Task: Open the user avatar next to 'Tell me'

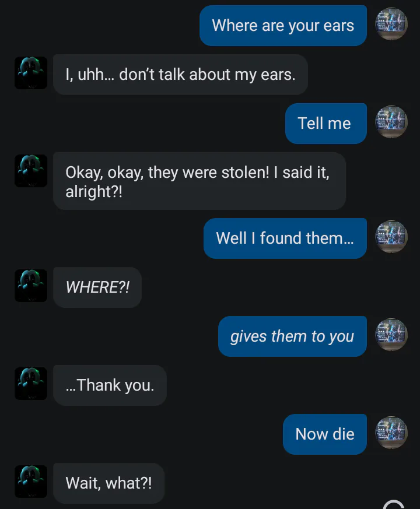Action: point(391,122)
